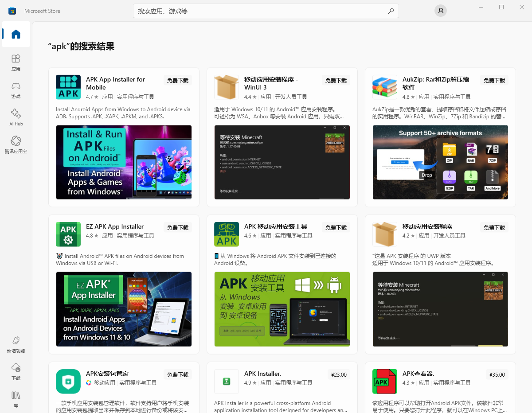Open the AukZip archive formats screenshot
The width and height of the screenshot is (532, 413).
[x=440, y=162]
